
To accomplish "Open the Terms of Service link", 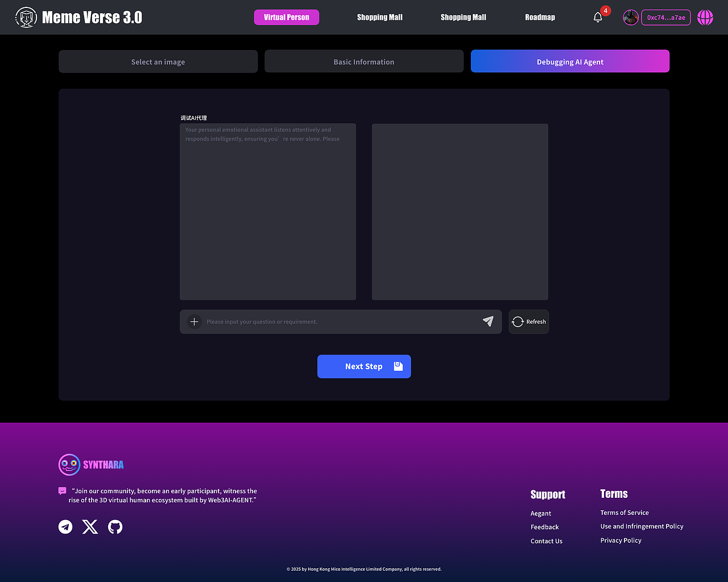I will click(624, 512).
